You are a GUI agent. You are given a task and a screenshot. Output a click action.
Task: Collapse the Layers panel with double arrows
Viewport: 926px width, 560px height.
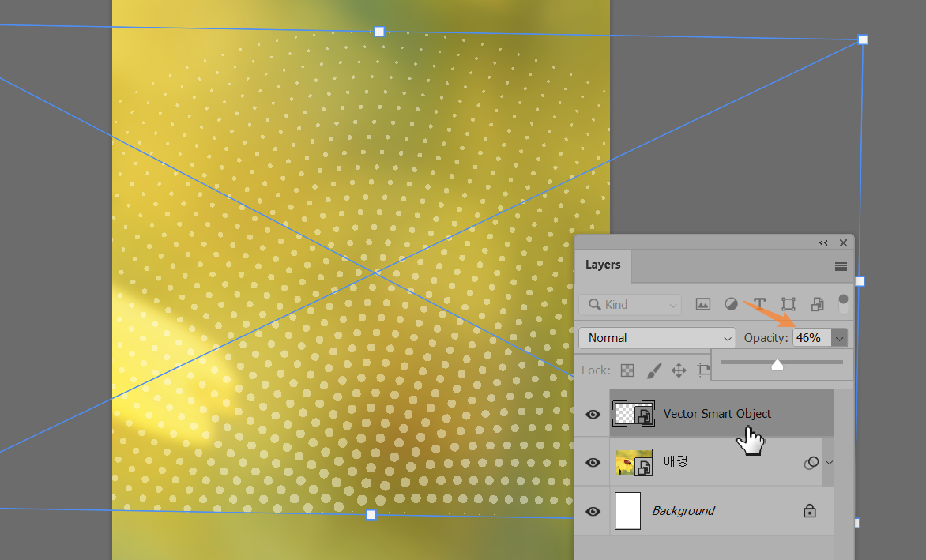click(823, 243)
